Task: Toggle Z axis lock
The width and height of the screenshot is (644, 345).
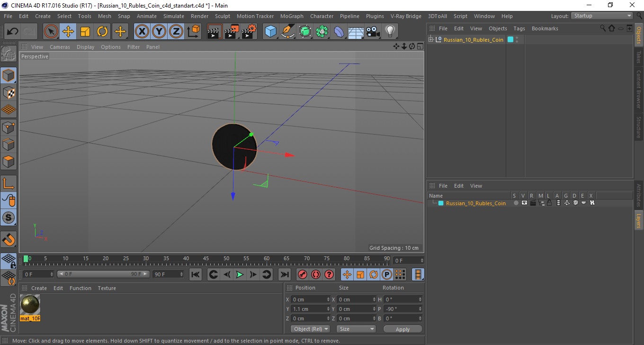Action: tap(176, 32)
